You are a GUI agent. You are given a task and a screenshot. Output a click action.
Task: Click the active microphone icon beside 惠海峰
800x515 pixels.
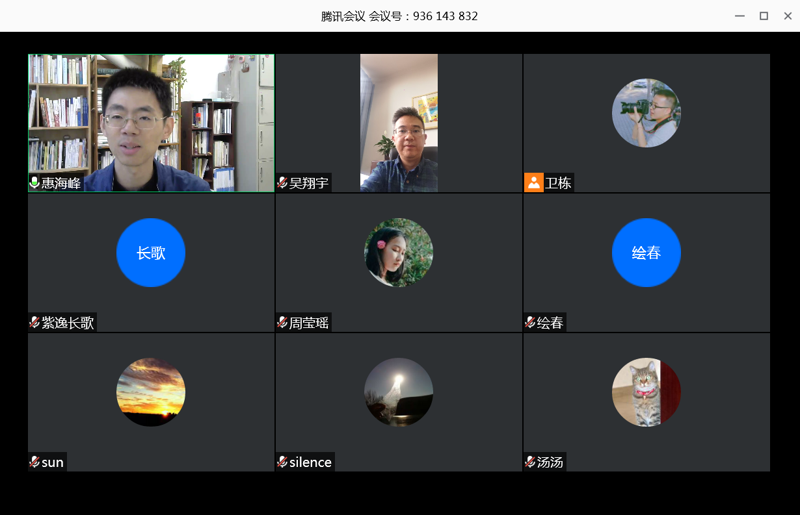click(34, 183)
